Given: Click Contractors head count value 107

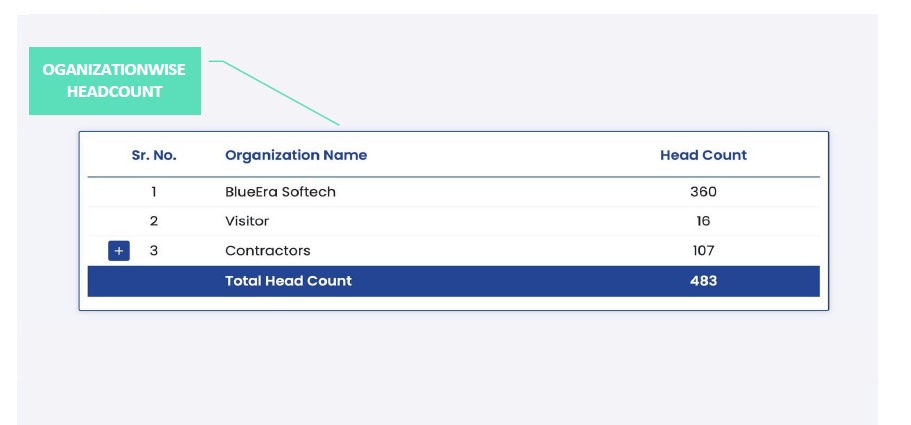Looking at the screenshot, I should tap(703, 251).
